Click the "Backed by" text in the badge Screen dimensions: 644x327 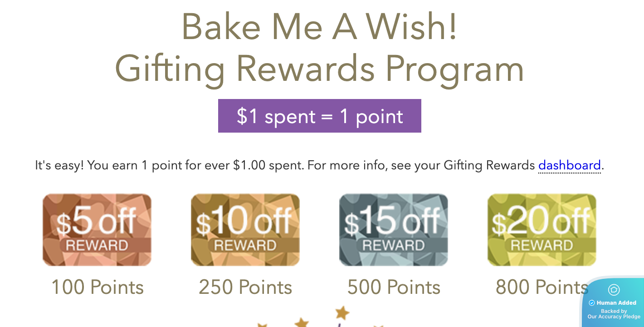tap(614, 311)
